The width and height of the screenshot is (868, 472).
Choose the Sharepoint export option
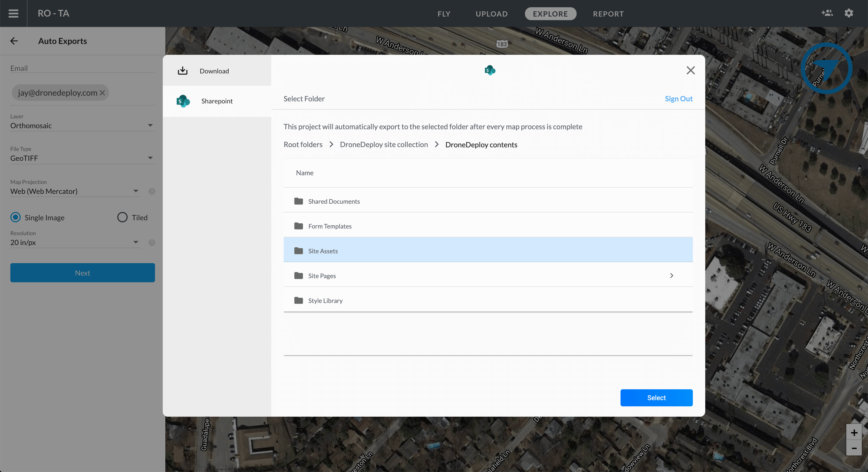[217, 101]
